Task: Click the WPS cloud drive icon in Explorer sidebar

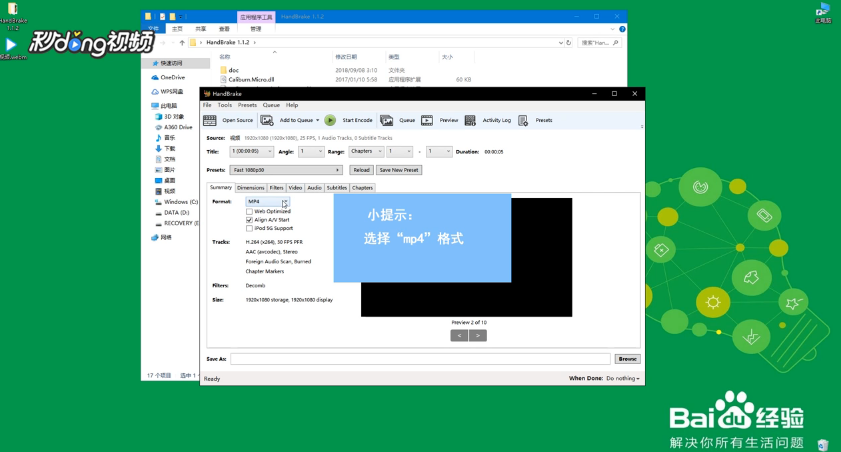Action: point(155,92)
